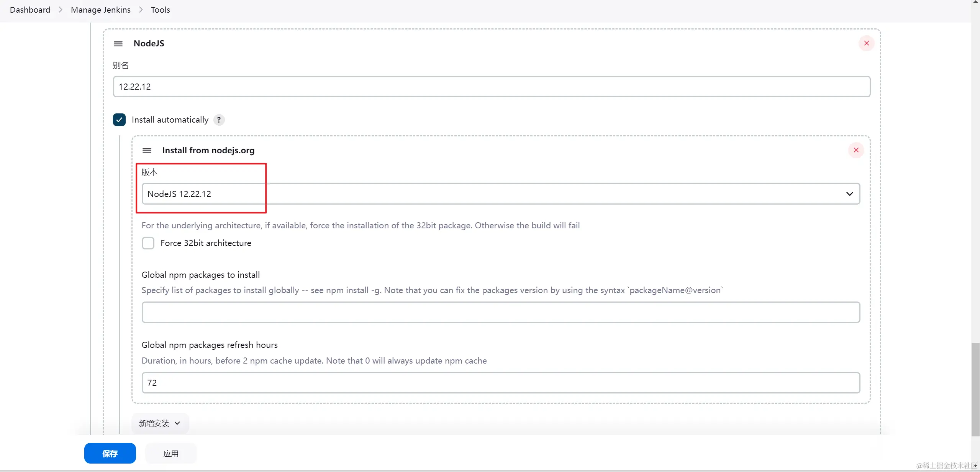Viewport: 980px width, 472px height.
Task: Delete the Install from nodejs.org installer
Action: [x=856, y=150]
